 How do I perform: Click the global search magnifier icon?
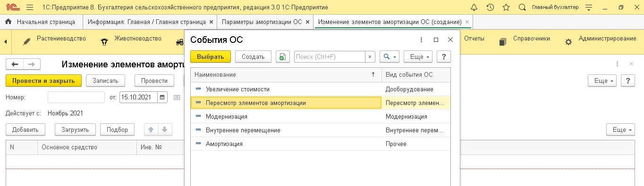click(522, 8)
